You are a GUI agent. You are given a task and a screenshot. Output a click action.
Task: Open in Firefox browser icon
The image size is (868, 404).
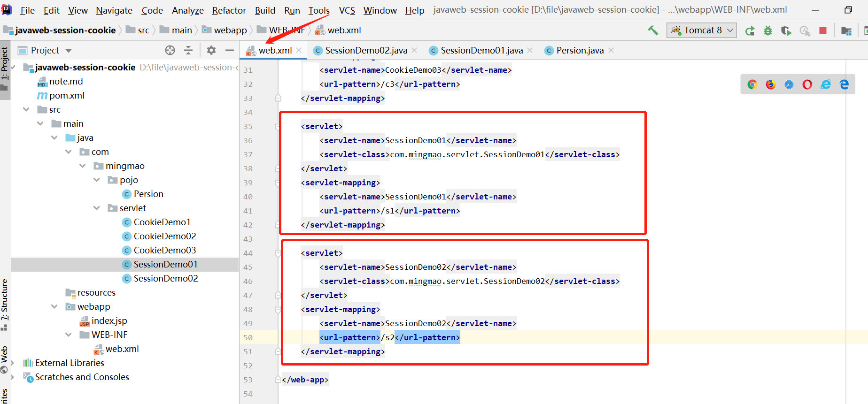pyautogui.click(x=771, y=84)
